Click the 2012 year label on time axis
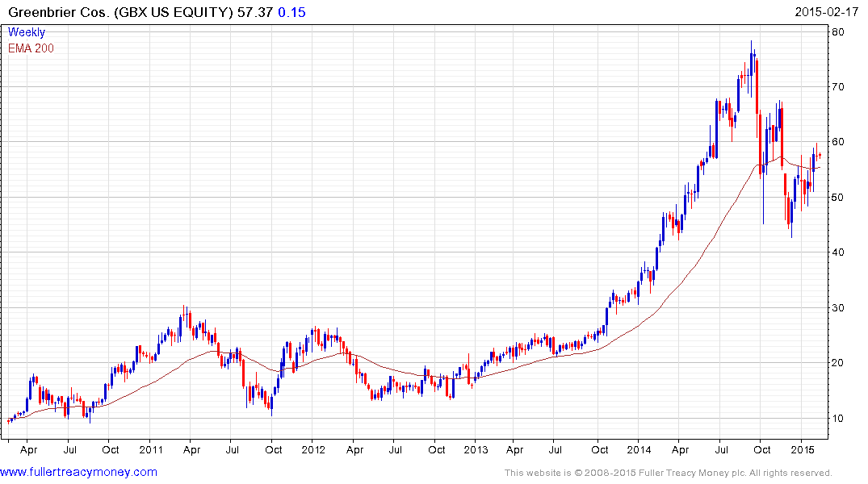This screenshot has width=868, height=484. pyautogui.click(x=313, y=449)
